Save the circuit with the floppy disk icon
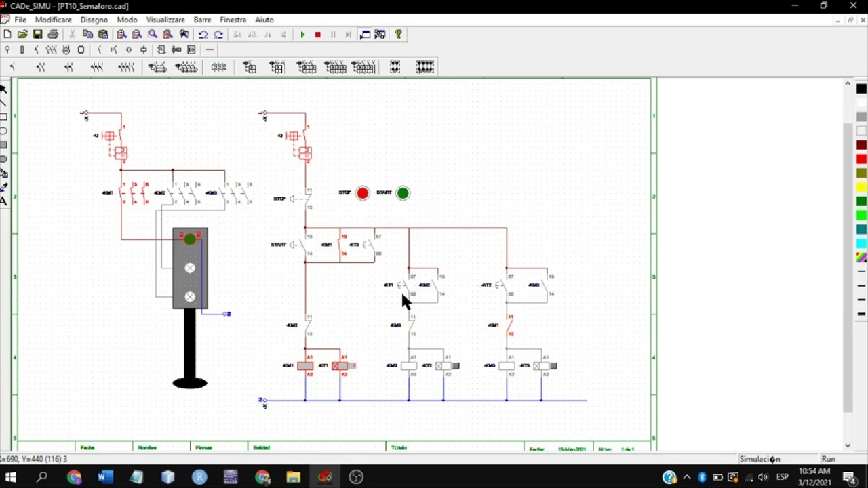Screen dimensions: 868x488 37,35
